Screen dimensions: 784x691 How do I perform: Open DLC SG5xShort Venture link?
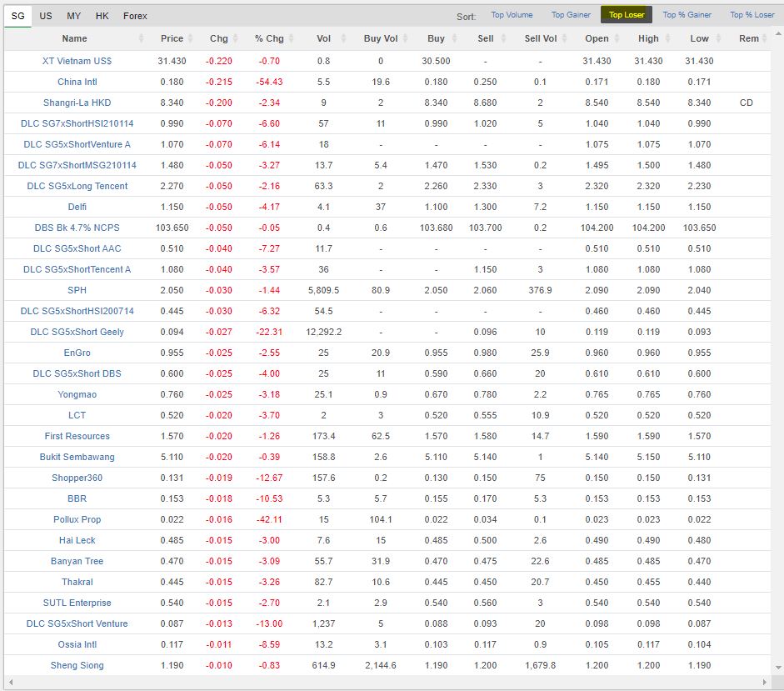click(x=77, y=624)
